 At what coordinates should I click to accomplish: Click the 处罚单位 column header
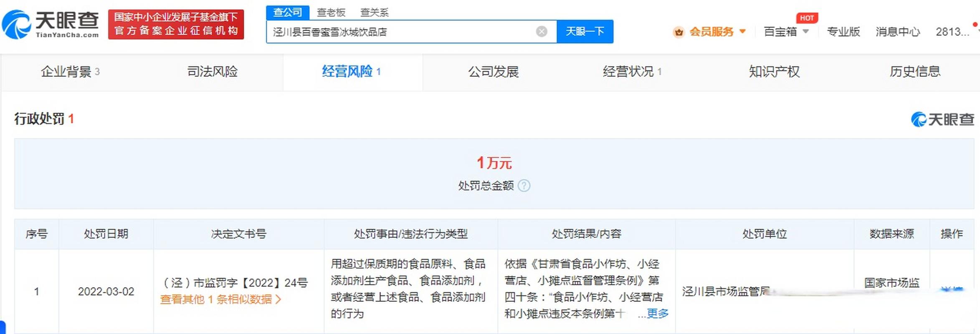click(765, 234)
